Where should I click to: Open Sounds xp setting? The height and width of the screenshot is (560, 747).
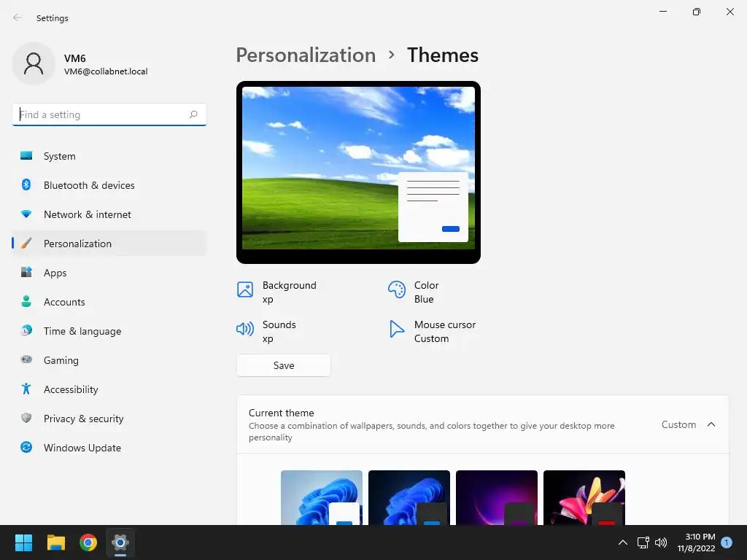pyautogui.click(x=268, y=332)
